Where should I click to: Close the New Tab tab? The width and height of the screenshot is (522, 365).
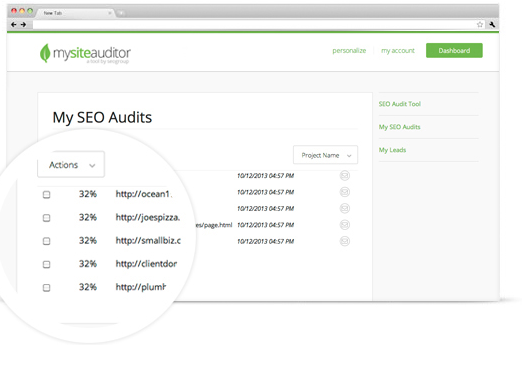tap(109, 13)
